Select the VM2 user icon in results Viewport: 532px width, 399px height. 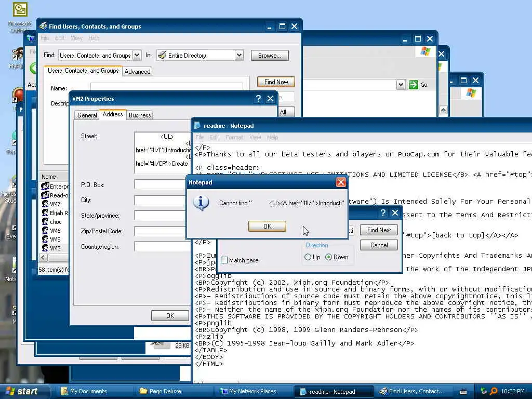click(x=45, y=248)
